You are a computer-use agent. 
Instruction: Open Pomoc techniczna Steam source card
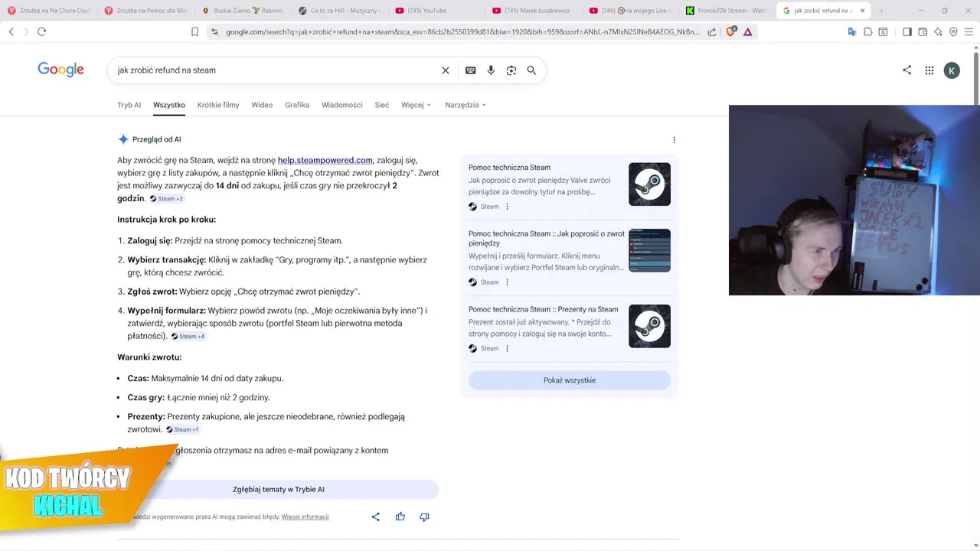pyautogui.click(x=569, y=185)
